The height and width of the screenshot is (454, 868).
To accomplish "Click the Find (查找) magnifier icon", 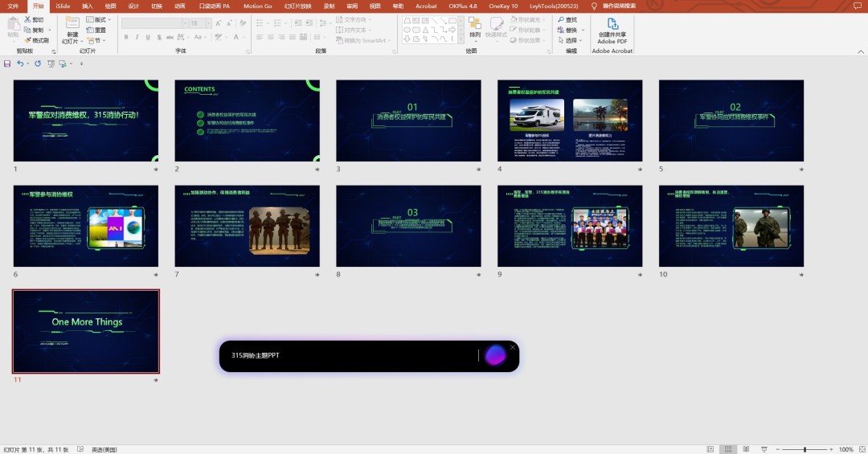I will click(x=559, y=20).
